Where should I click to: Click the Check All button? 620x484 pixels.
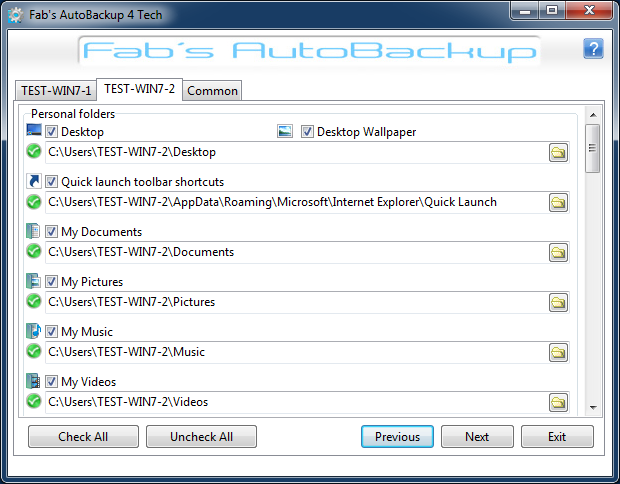coord(83,437)
